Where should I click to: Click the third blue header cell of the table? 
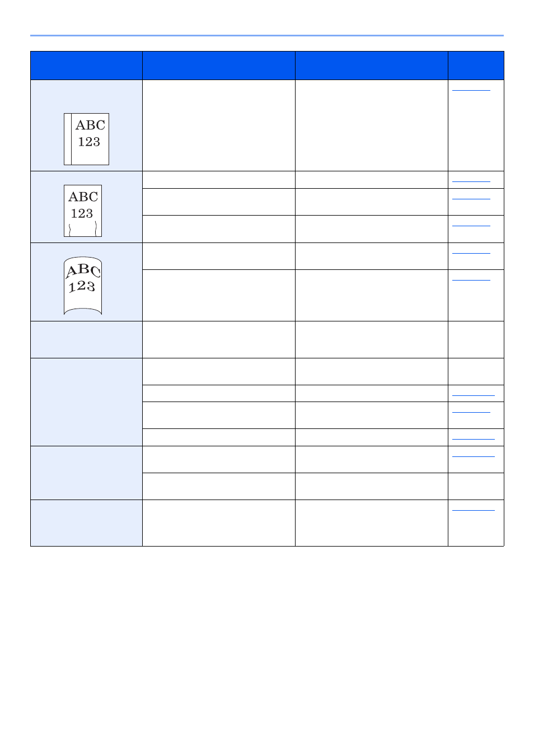pyautogui.click(x=371, y=66)
